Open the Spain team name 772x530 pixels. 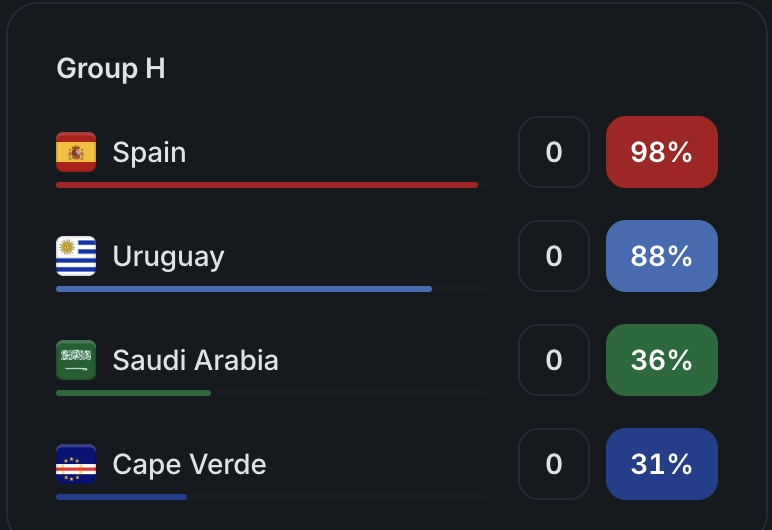coord(149,152)
